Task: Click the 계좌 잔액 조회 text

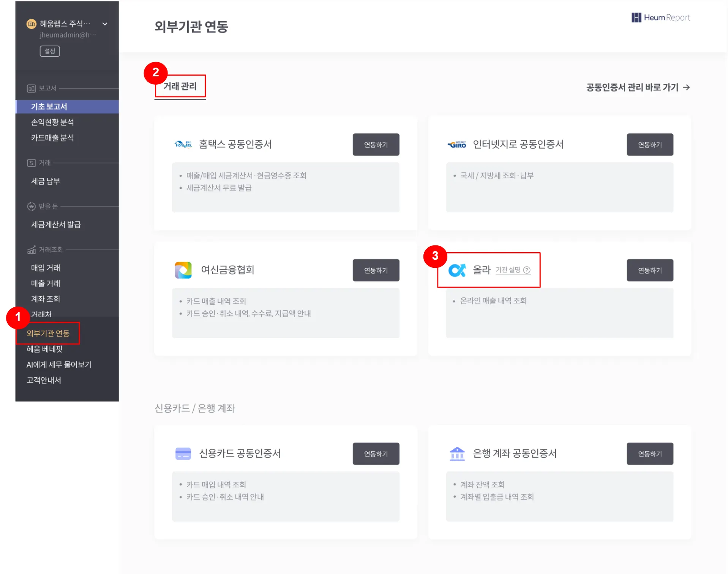Action: (x=482, y=485)
